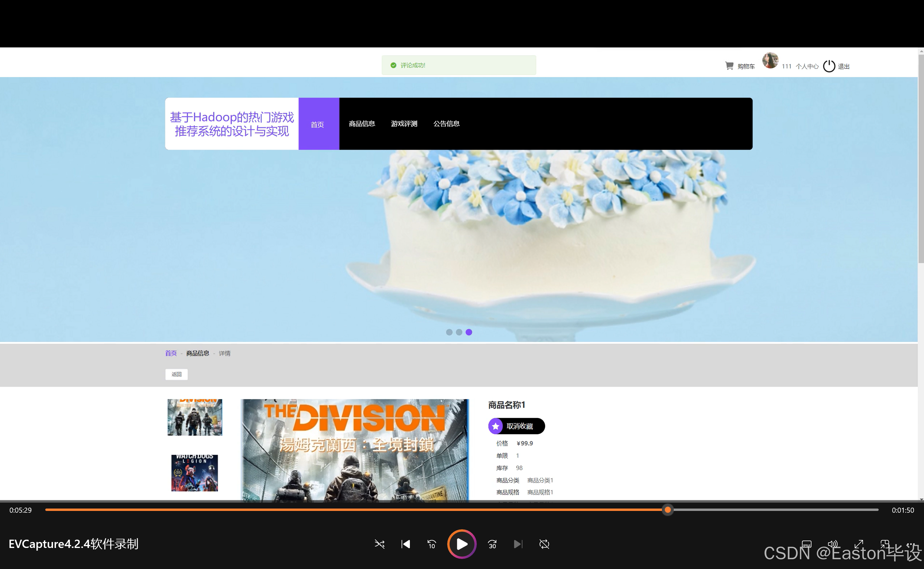Screen dimensions: 924x569
Task: Enter mini player view
Action: 885,544
